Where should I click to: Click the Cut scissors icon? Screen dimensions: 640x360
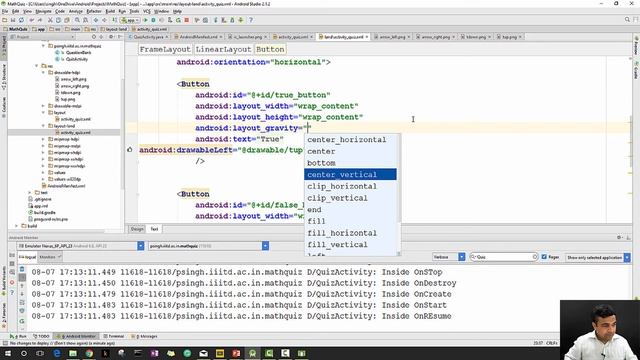(x=50, y=20)
